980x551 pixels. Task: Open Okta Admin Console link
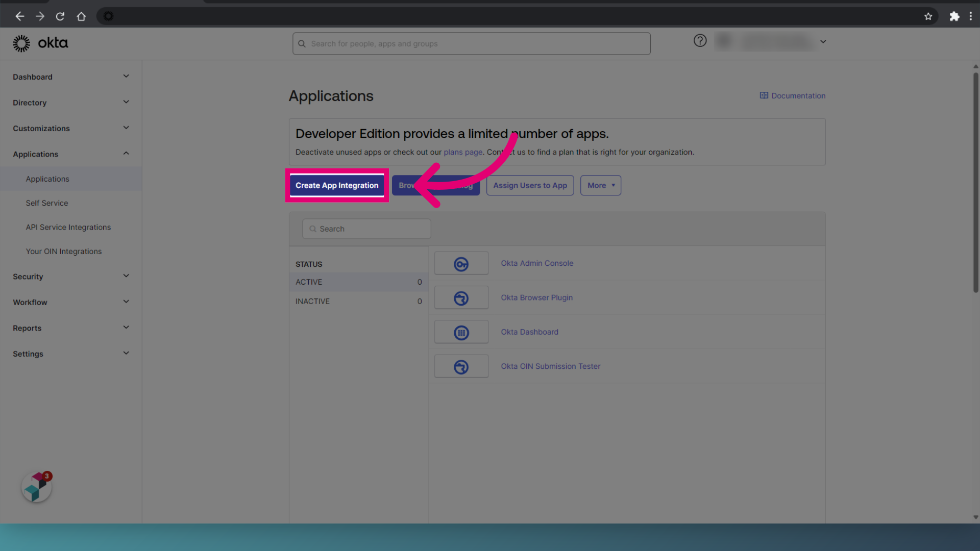pos(537,263)
